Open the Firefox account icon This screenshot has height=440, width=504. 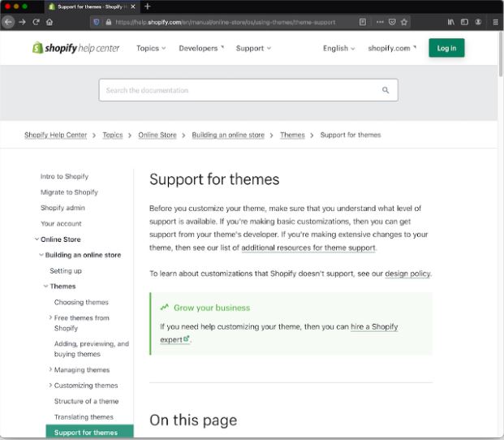[x=478, y=22]
